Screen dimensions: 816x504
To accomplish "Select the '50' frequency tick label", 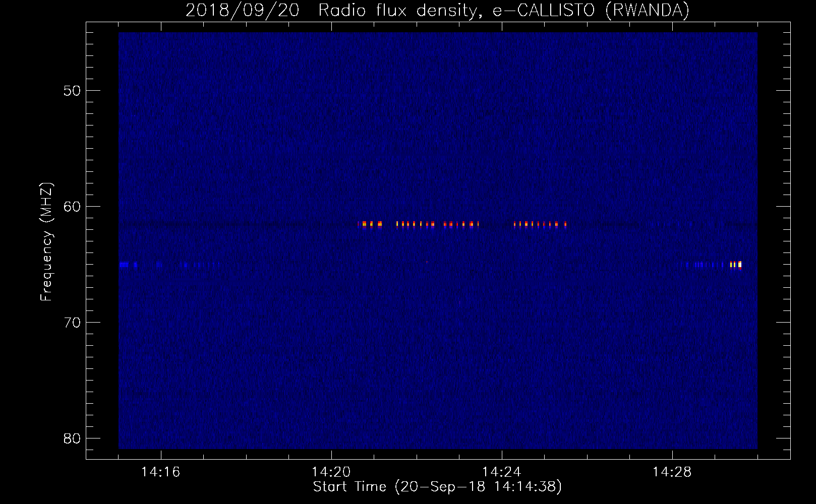I will point(72,91).
